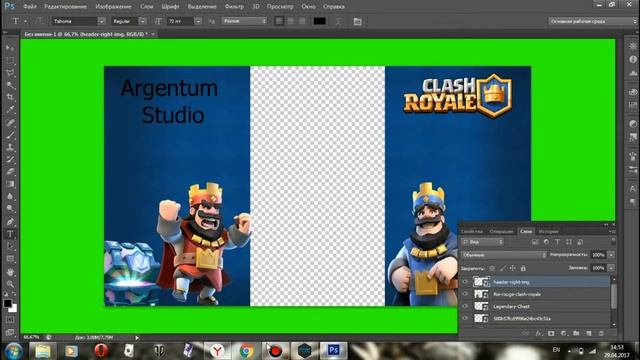This screenshot has height=360, width=640.
Task: Switch to the История panel tab
Action: pos(548,231)
